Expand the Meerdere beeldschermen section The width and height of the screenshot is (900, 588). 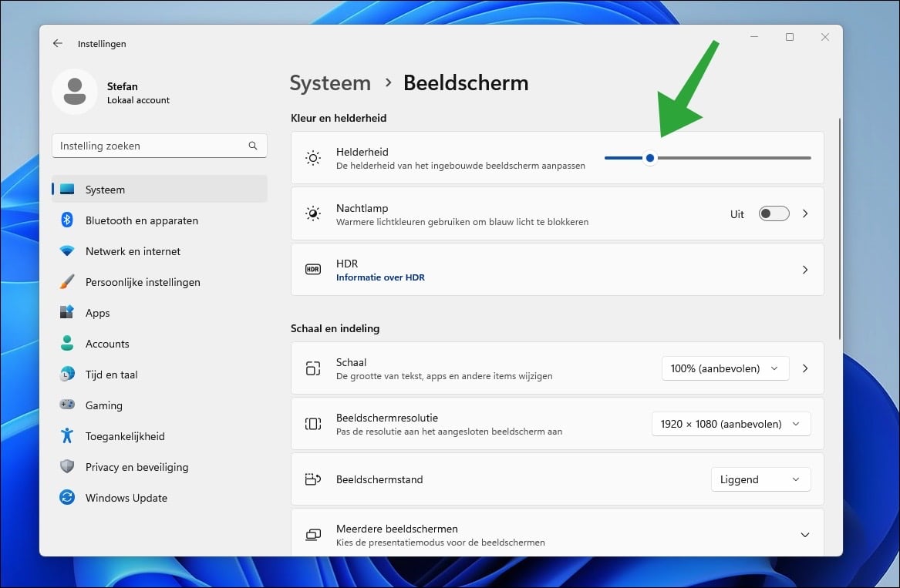804,534
